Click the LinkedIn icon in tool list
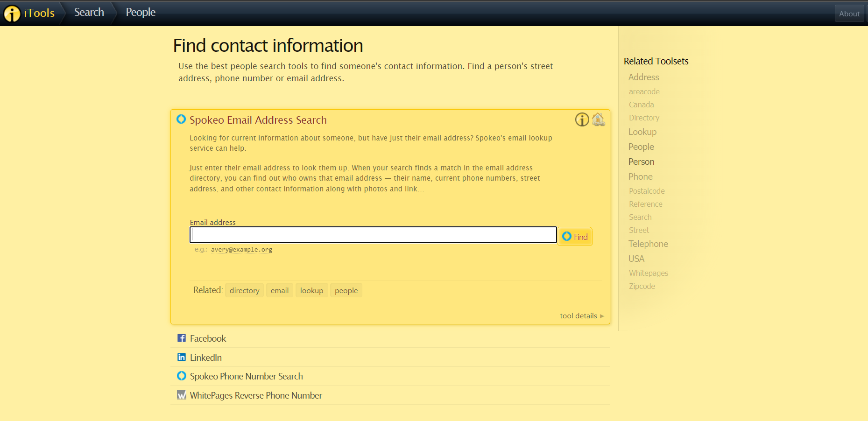868x421 pixels. point(182,358)
